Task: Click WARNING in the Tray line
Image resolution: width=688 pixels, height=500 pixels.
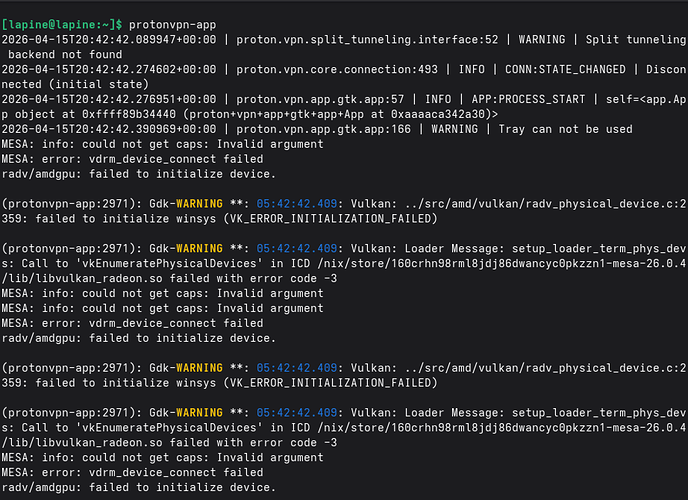Action: coord(455,129)
